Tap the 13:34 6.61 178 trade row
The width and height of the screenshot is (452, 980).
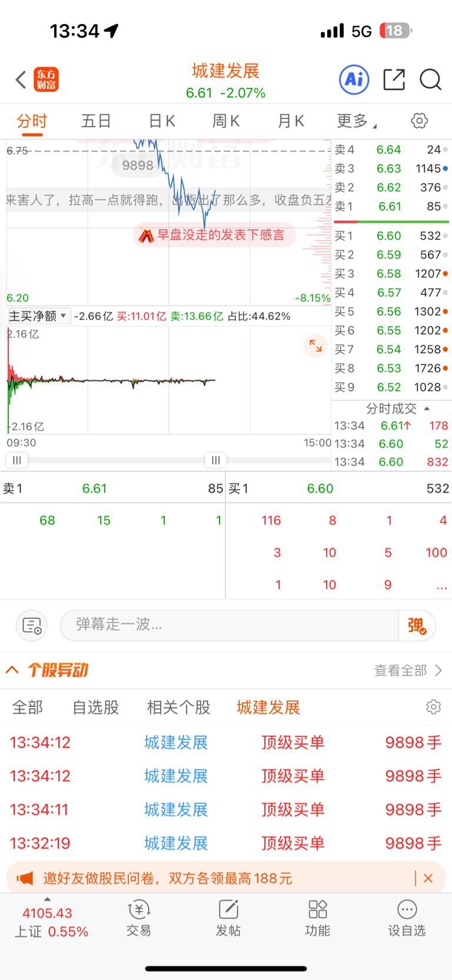pos(391,426)
